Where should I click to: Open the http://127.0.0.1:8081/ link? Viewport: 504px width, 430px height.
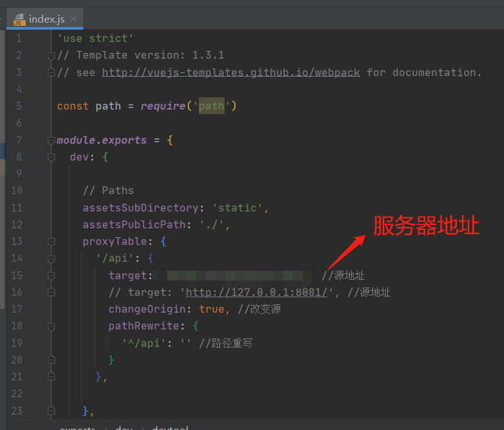(x=256, y=292)
